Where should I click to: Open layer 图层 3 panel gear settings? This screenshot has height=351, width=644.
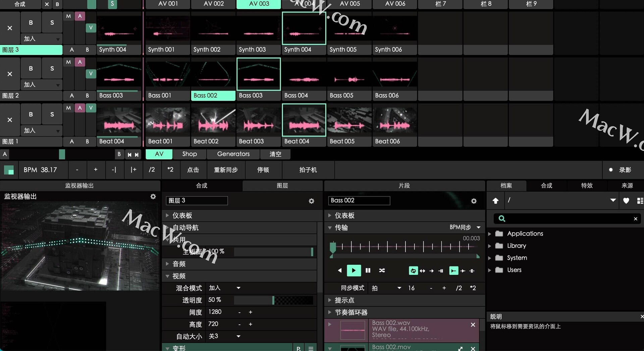click(311, 201)
